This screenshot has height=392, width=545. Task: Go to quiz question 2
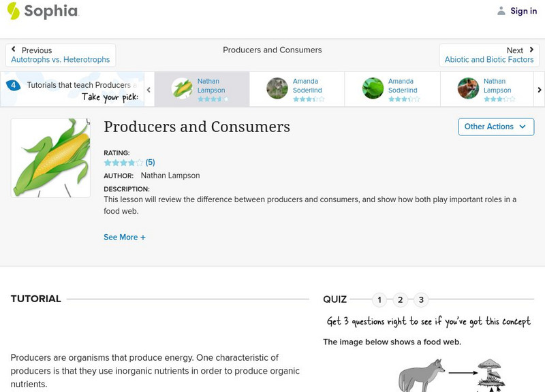401,299
